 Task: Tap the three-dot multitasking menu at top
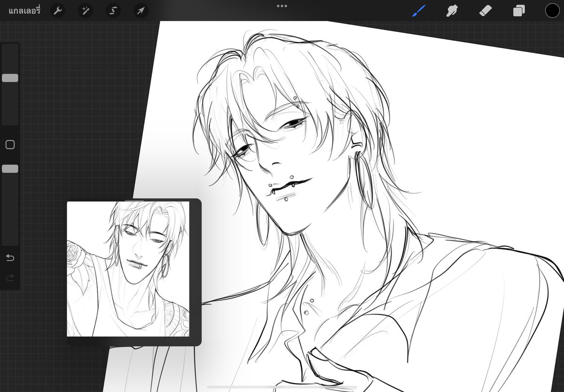pyautogui.click(x=282, y=6)
